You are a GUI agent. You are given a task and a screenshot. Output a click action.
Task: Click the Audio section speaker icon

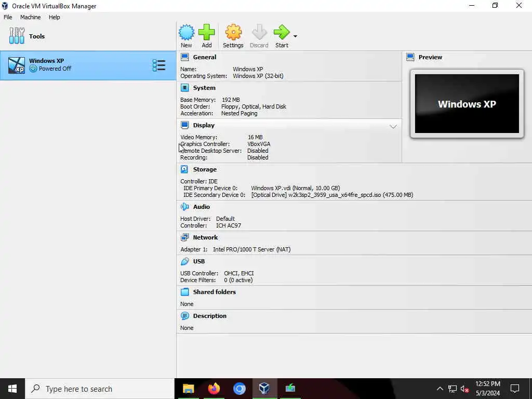tap(184, 207)
